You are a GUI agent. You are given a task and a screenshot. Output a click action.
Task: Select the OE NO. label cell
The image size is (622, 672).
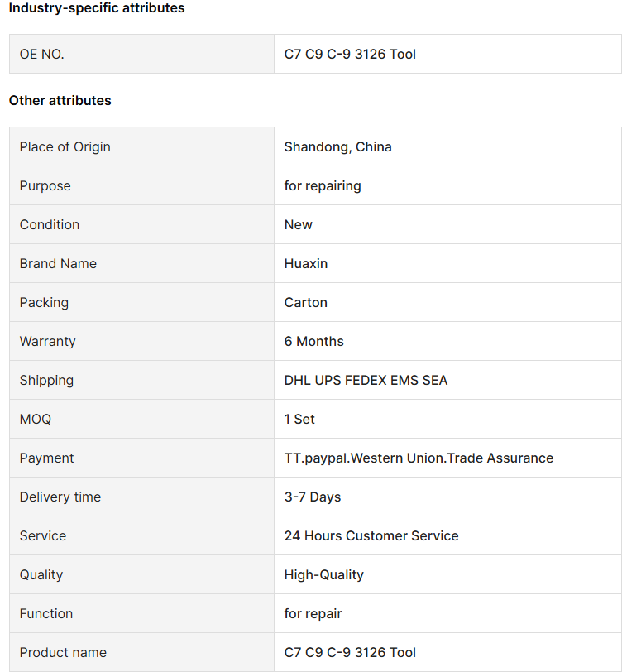pos(141,54)
